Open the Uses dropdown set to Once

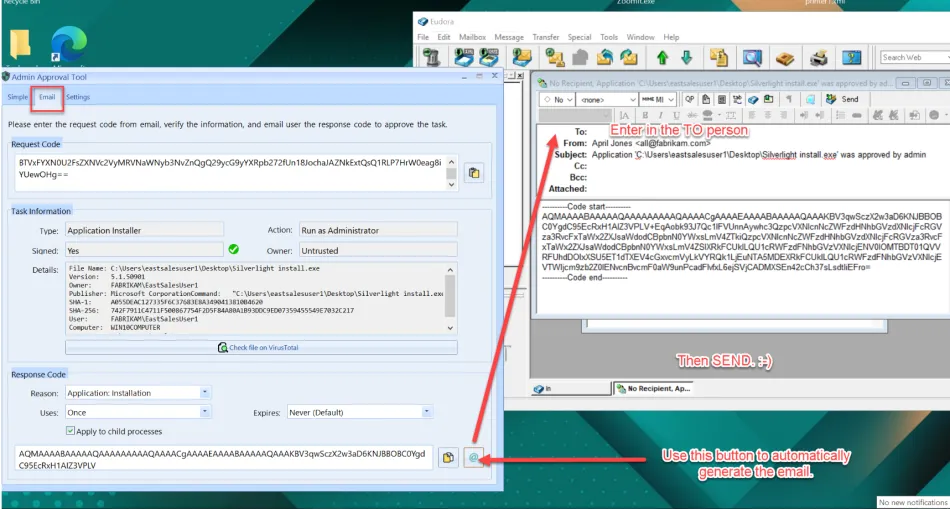point(205,412)
